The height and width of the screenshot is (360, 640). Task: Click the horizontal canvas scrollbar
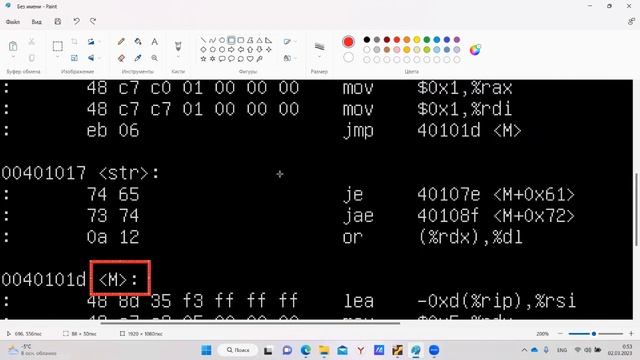point(250,323)
